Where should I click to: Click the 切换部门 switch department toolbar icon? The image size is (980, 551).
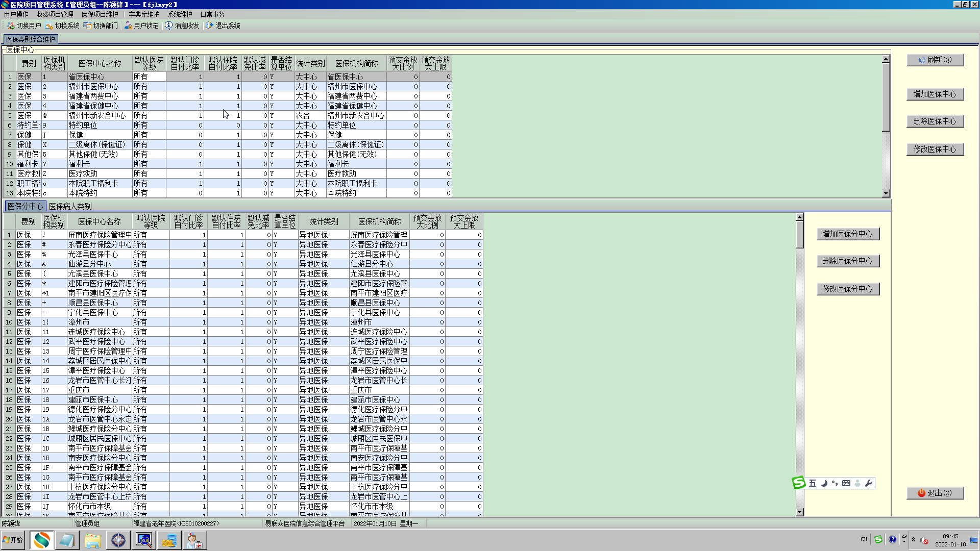coord(87,26)
